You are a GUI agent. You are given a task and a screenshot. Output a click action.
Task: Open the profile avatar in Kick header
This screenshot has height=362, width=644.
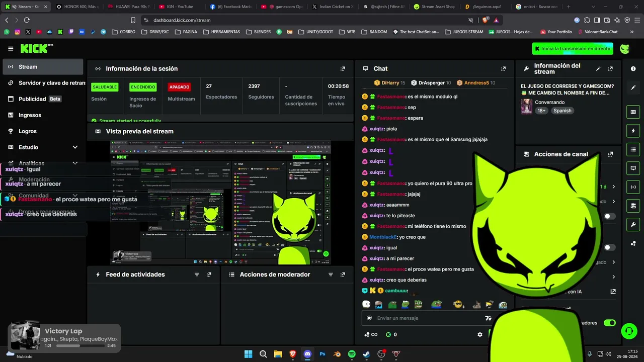[x=624, y=49]
